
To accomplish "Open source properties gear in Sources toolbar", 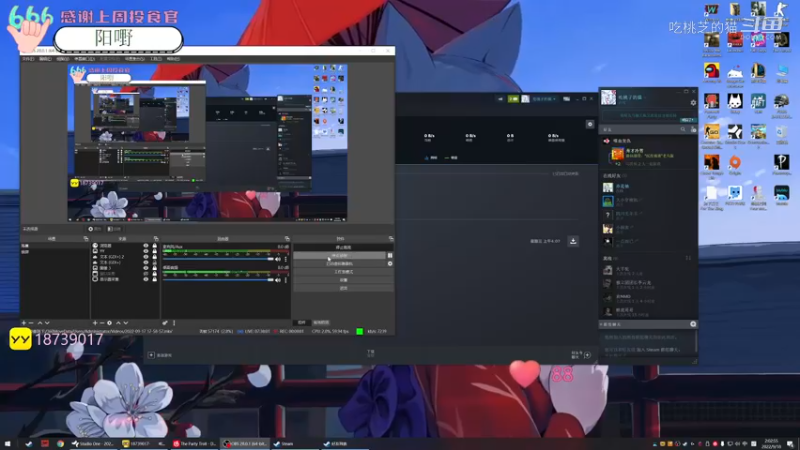I will (x=109, y=323).
